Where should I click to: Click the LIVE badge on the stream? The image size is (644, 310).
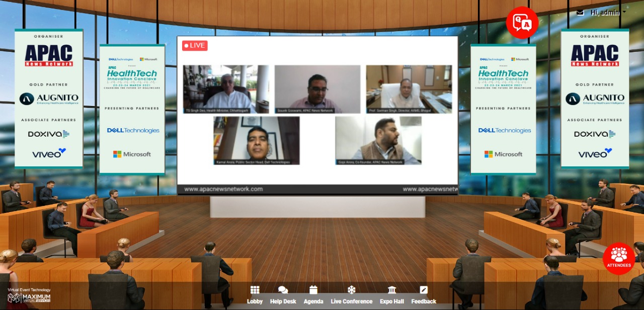(x=195, y=46)
